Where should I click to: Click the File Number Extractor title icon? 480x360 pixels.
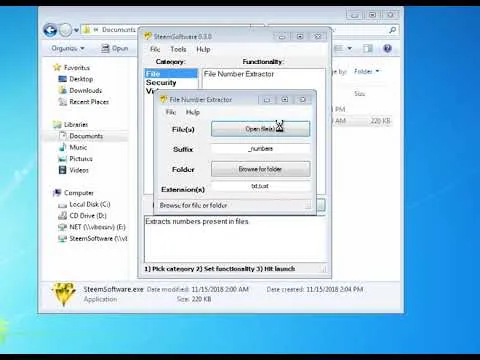[x=163, y=99]
